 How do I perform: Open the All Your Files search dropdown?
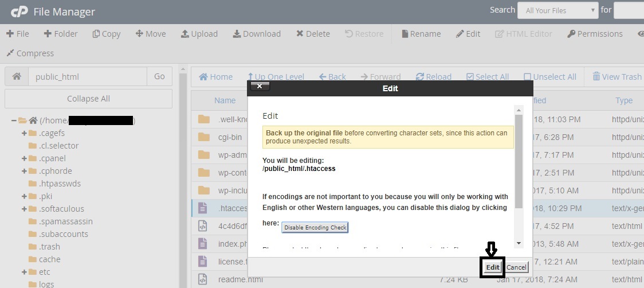point(557,10)
